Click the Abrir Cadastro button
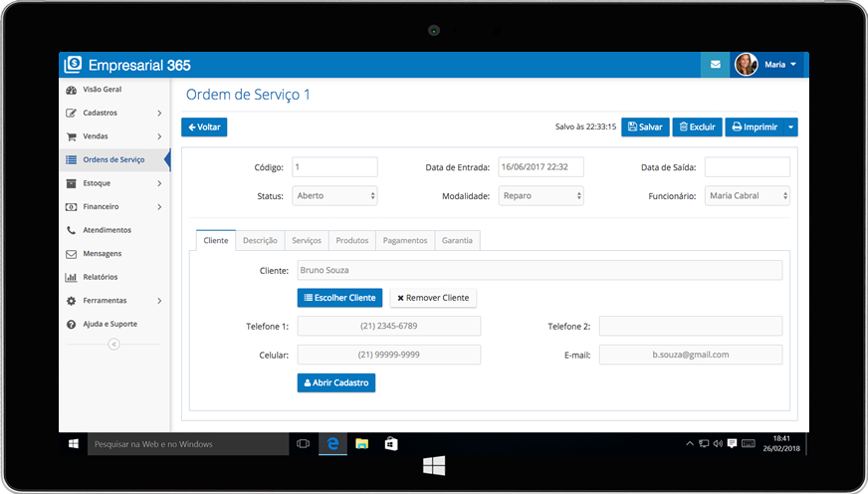 coord(336,382)
